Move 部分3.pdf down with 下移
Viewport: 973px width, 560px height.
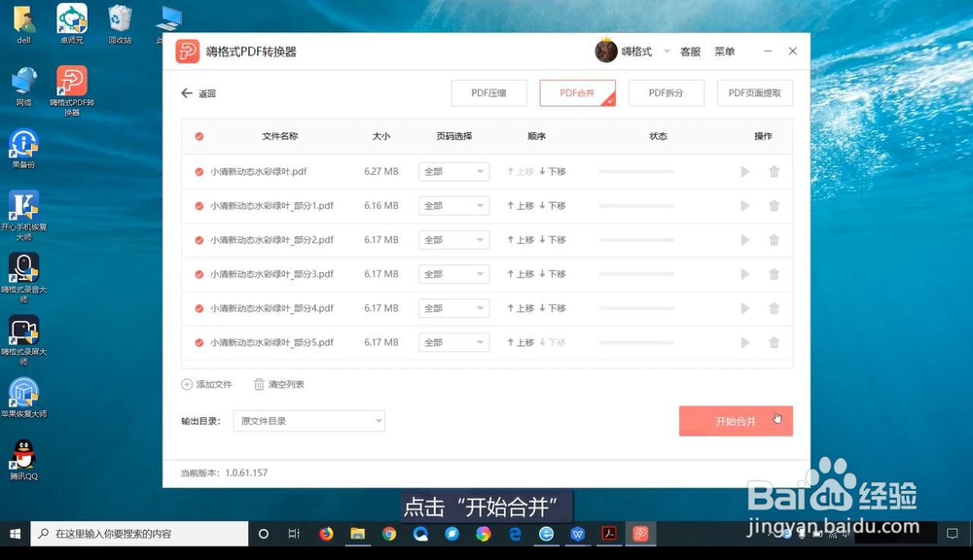(553, 274)
